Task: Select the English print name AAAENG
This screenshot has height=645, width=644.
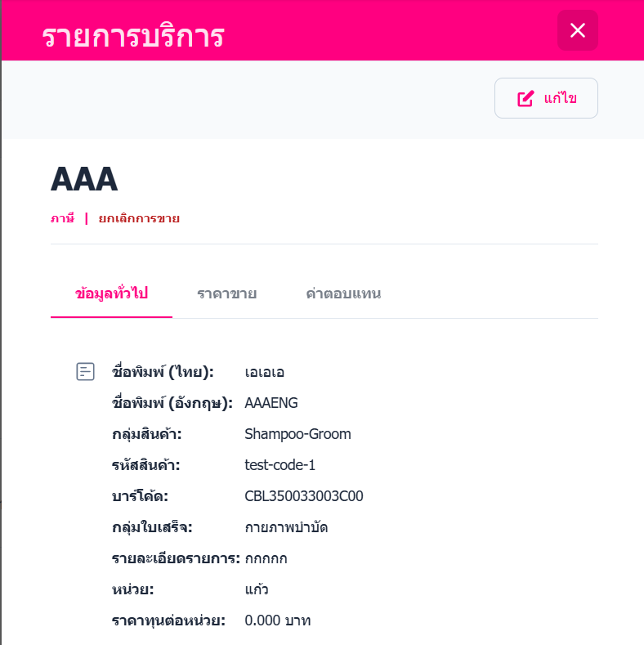Action: click(271, 403)
